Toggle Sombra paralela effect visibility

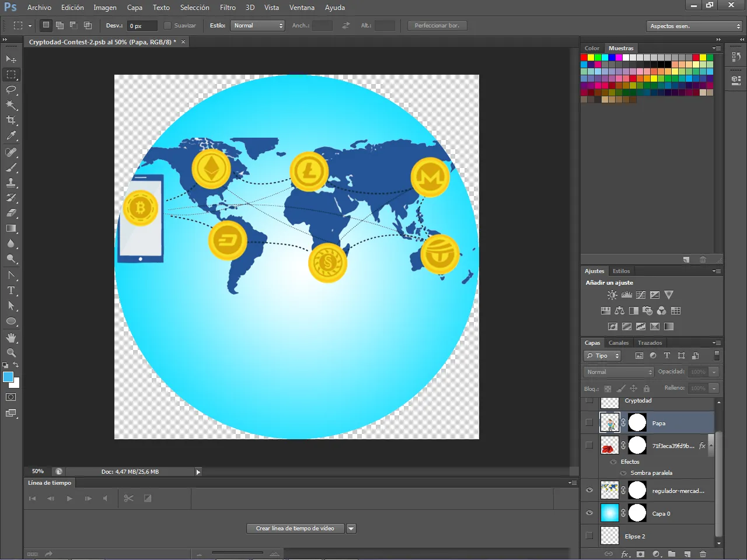[623, 473]
